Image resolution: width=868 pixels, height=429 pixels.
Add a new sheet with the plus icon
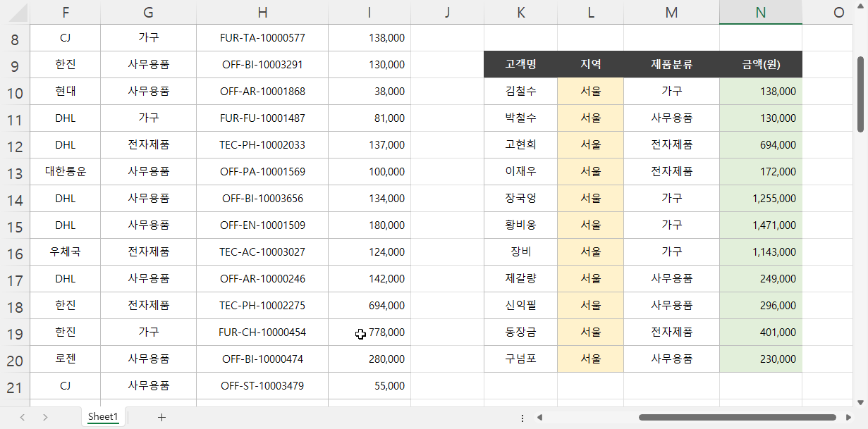(161, 417)
